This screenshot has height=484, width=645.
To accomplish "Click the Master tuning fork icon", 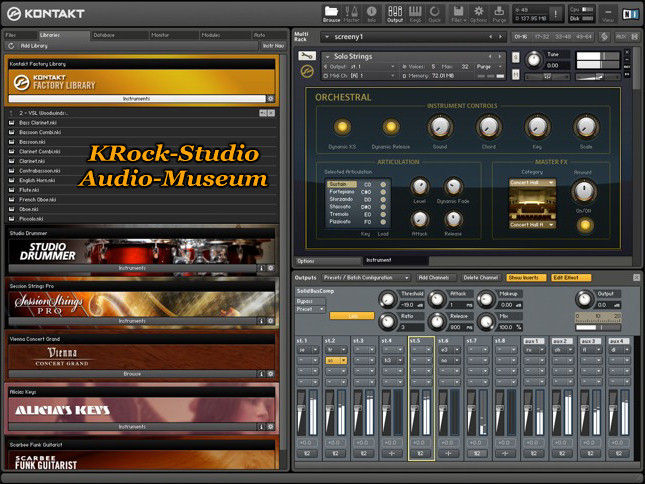I will click(x=351, y=14).
